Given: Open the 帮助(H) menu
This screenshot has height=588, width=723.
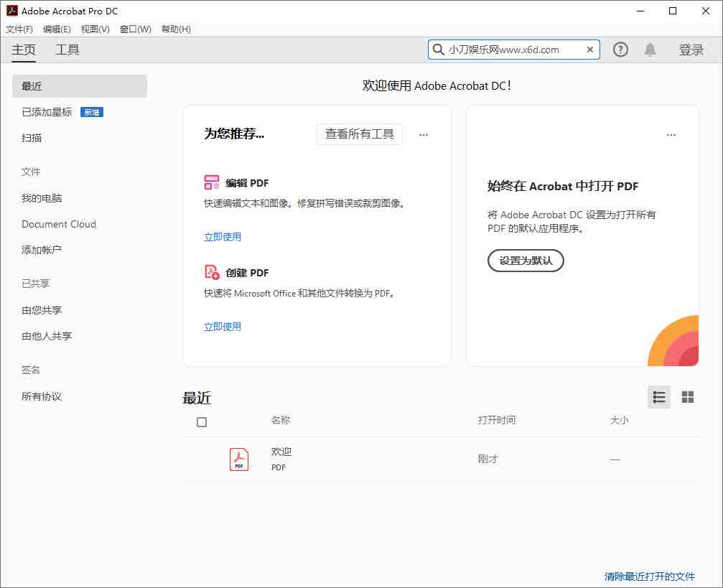Looking at the screenshot, I should pyautogui.click(x=176, y=29).
